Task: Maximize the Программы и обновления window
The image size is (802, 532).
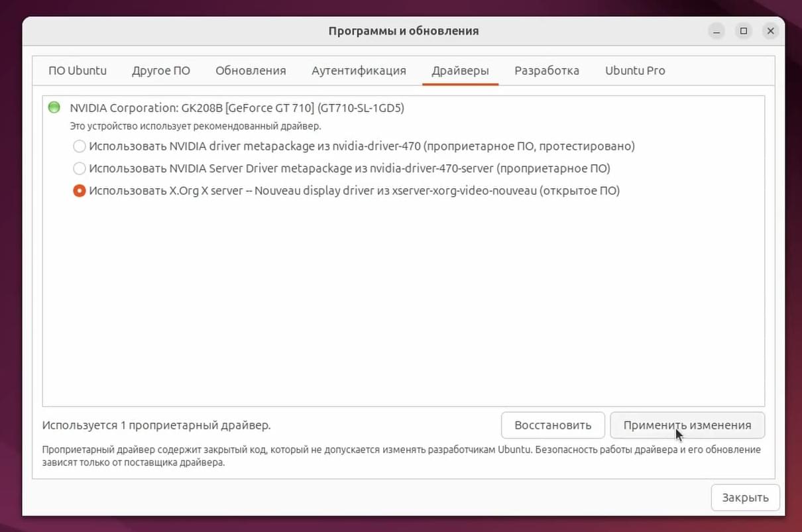Action: tap(744, 31)
